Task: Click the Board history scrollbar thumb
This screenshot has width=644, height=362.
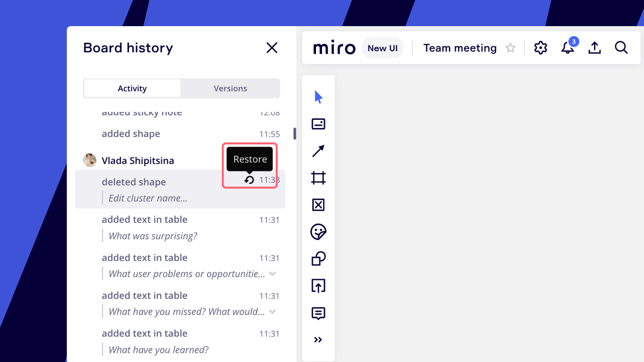Action: coord(295,134)
